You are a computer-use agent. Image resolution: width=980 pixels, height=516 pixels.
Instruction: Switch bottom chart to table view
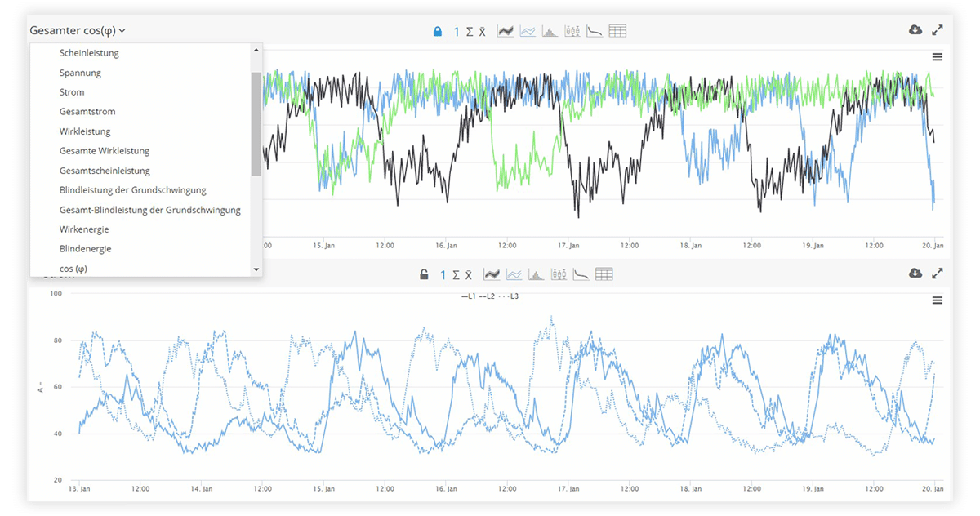(604, 274)
